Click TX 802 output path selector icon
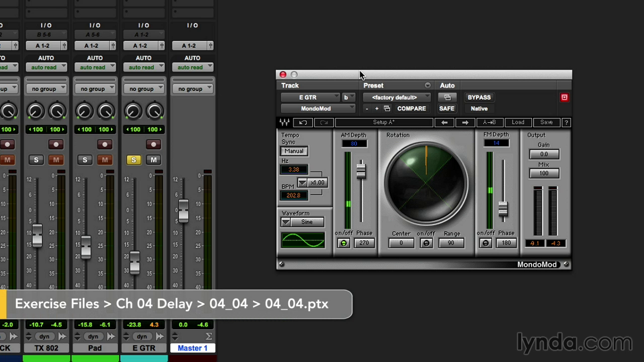The height and width of the screenshot is (362, 644). point(64,46)
